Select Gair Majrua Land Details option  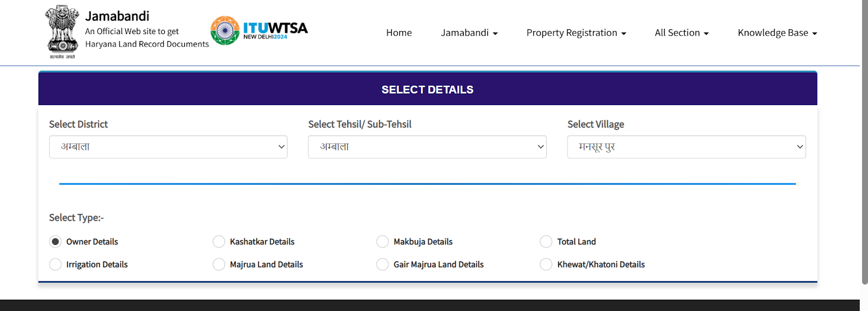click(x=382, y=264)
